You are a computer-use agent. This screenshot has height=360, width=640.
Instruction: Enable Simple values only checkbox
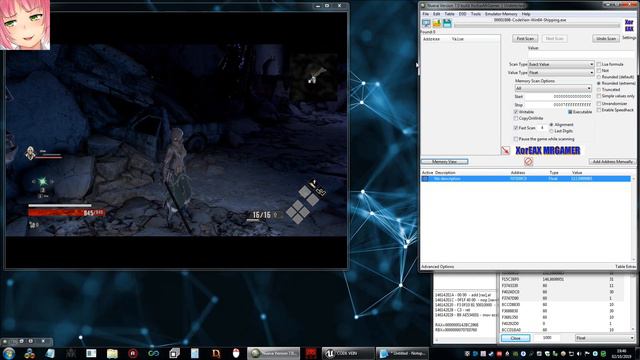coord(599,96)
